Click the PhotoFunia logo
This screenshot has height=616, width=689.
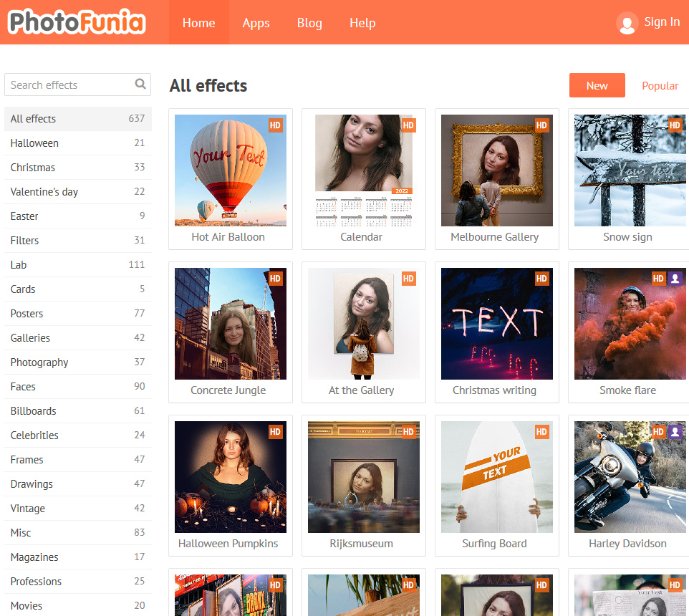pyautogui.click(x=77, y=22)
